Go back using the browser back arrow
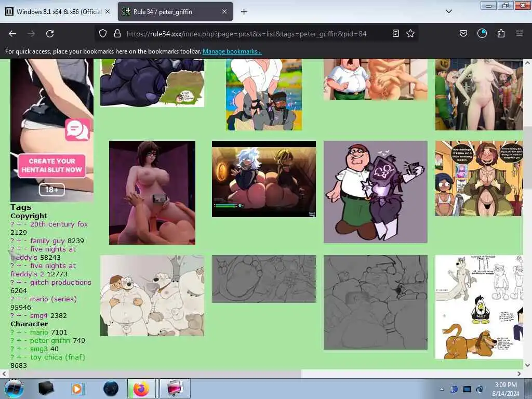The image size is (532, 399). pyautogui.click(x=12, y=34)
